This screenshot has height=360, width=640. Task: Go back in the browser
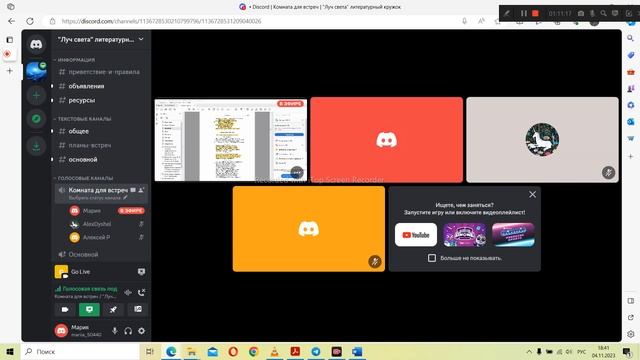click(11, 21)
